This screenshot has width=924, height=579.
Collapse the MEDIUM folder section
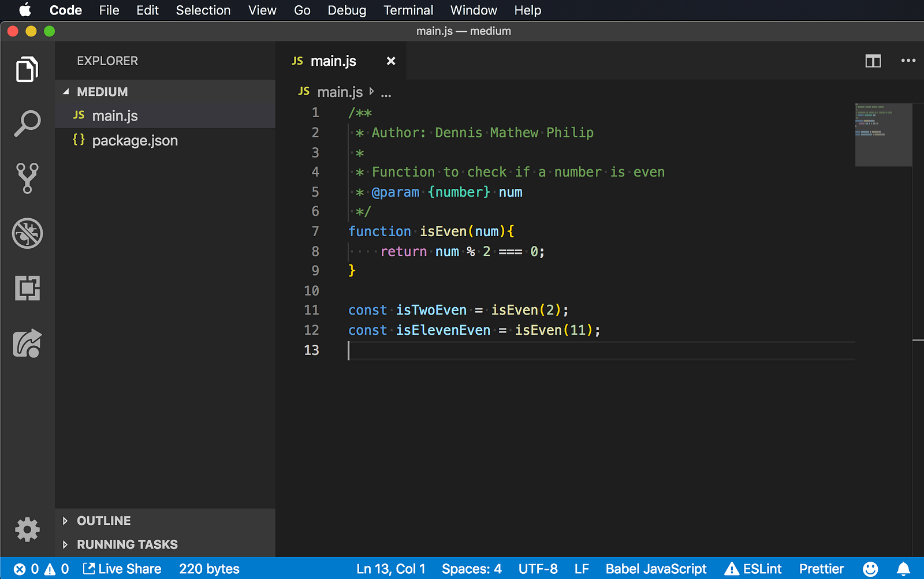pos(66,92)
